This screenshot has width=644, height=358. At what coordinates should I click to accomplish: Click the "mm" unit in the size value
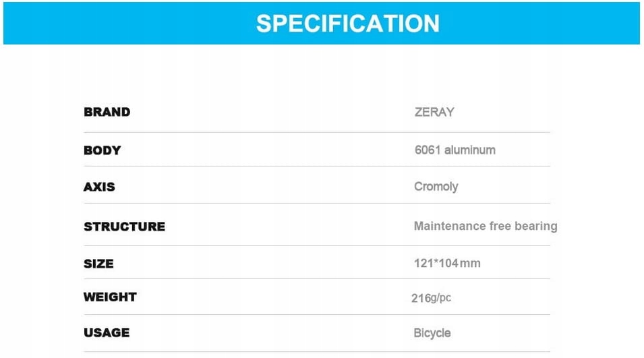[470, 264]
